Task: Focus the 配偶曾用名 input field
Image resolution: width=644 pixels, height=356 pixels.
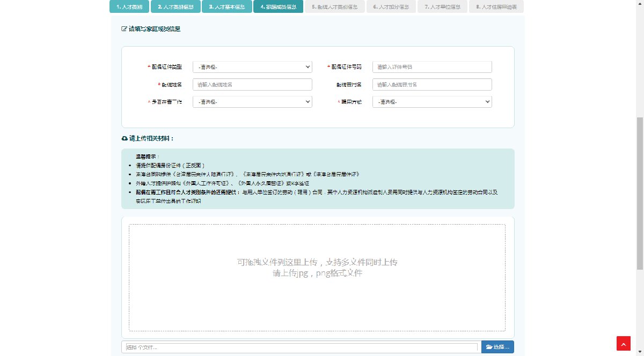Action: [432, 85]
